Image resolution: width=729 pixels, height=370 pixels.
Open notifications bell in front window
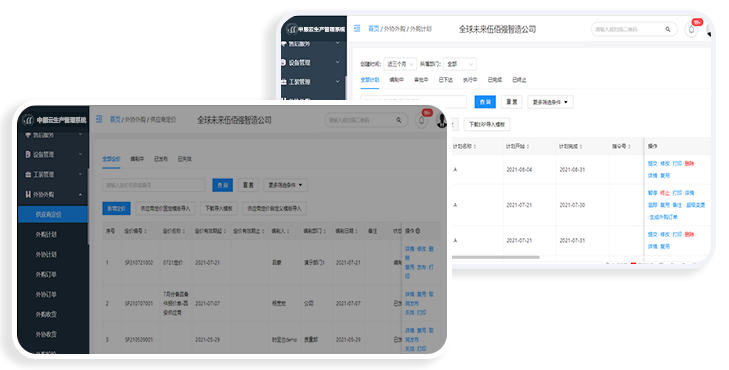point(422,120)
